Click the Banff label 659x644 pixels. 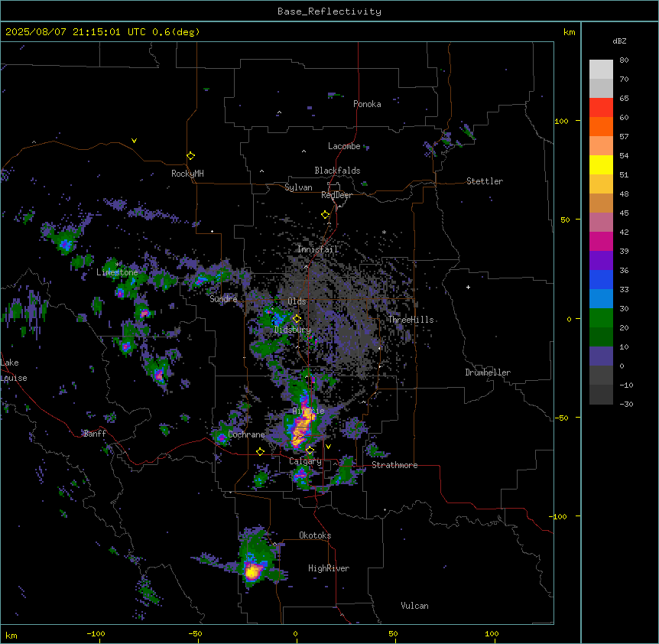pyautogui.click(x=95, y=434)
